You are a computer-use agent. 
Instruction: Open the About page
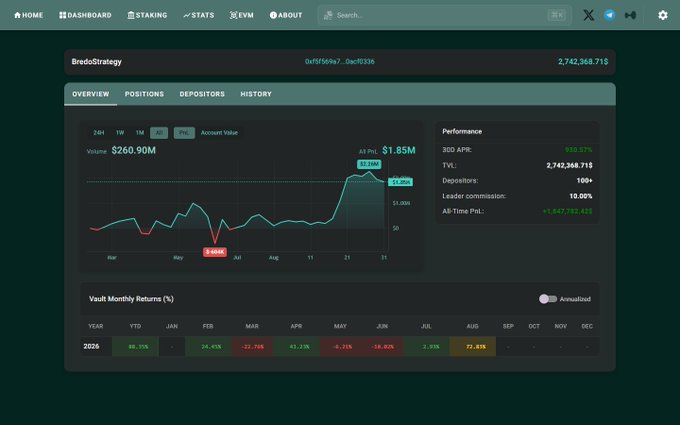click(286, 15)
